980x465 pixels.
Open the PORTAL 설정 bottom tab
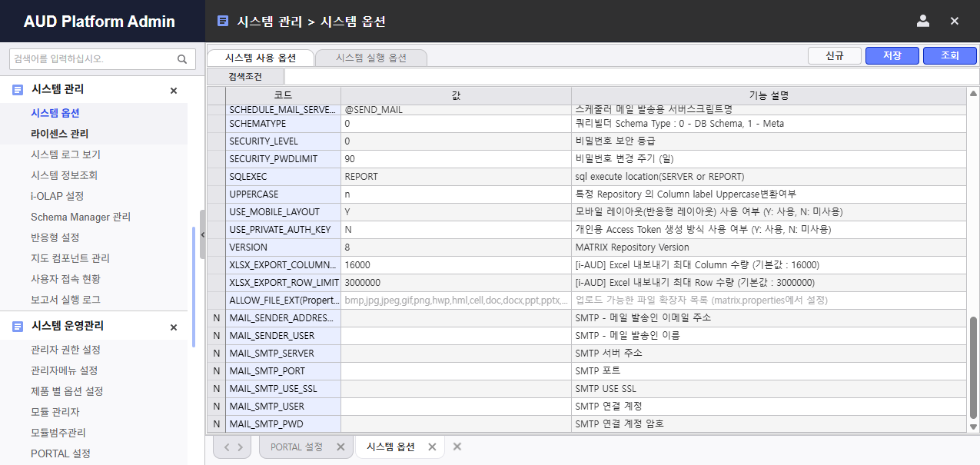click(x=297, y=447)
